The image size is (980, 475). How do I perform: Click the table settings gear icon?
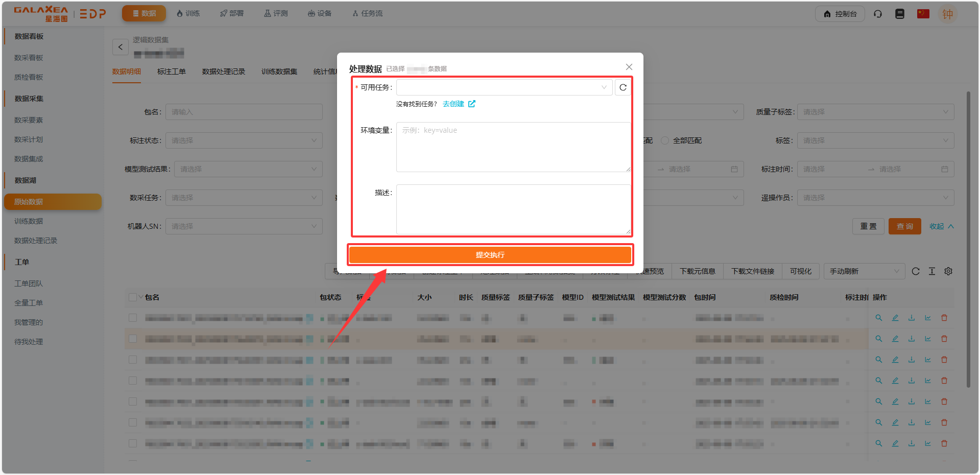[x=948, y=271]
